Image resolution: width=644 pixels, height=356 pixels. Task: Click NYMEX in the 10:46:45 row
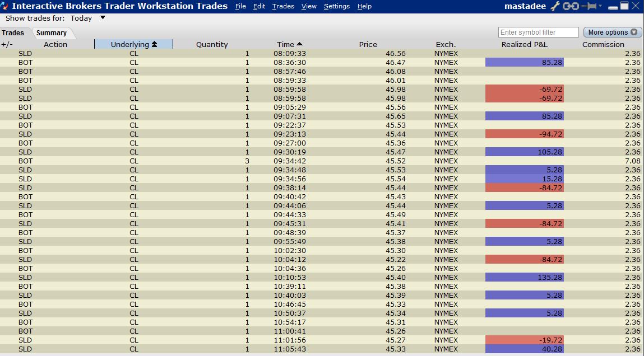click(446, 304)
